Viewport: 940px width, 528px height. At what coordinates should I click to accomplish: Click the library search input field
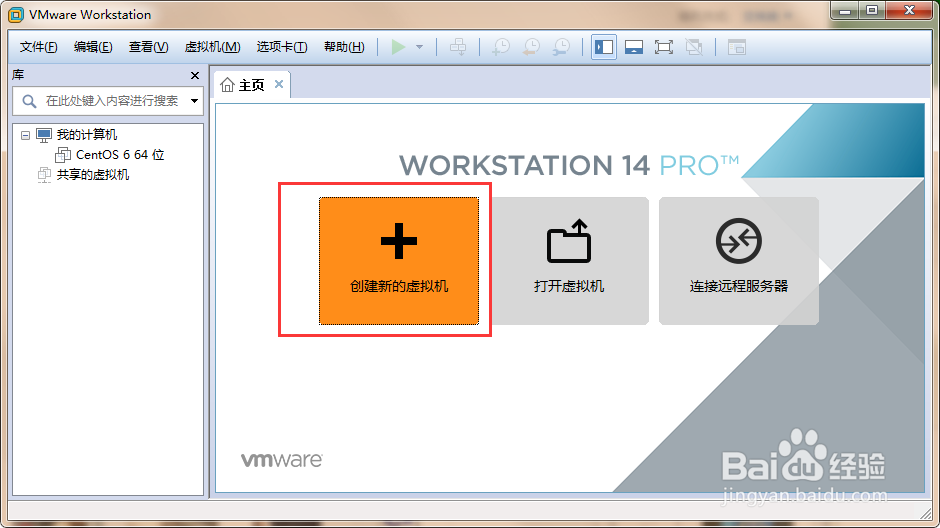[x=108, y=101]
